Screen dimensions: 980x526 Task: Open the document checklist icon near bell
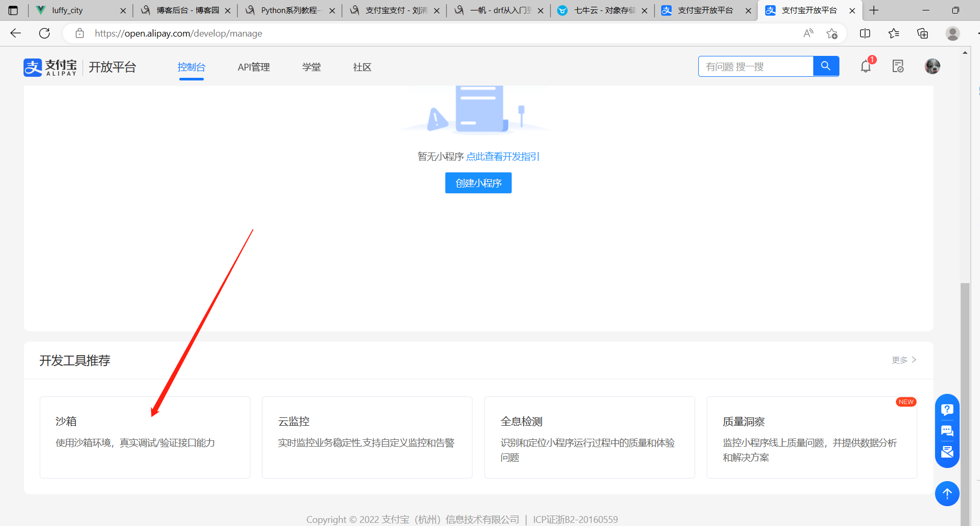(898, 66)
